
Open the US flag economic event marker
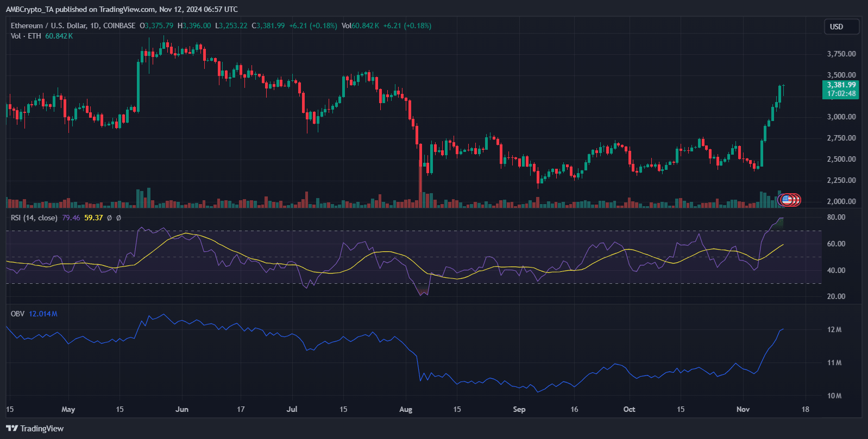[x=786, y=200]
